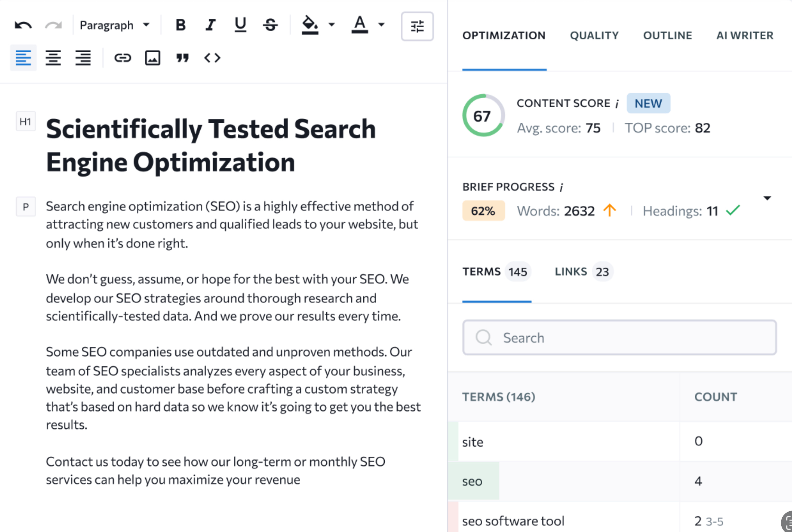
Task: Select center text alignment
Action: [x=53, y=58]
